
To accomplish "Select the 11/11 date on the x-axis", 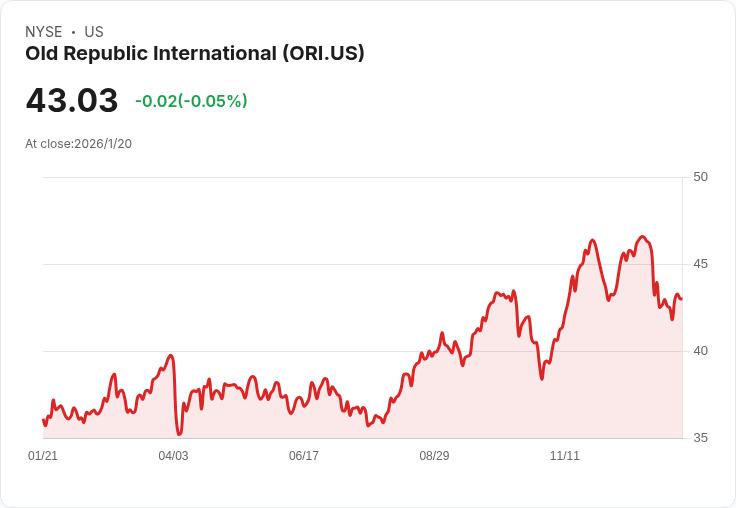I will click(x=565, y=456).
